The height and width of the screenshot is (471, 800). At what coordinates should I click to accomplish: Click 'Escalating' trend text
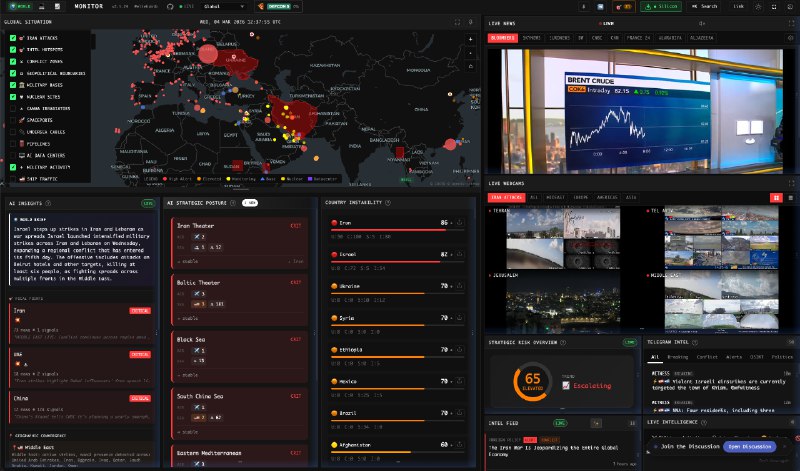(x=592, y=386)
